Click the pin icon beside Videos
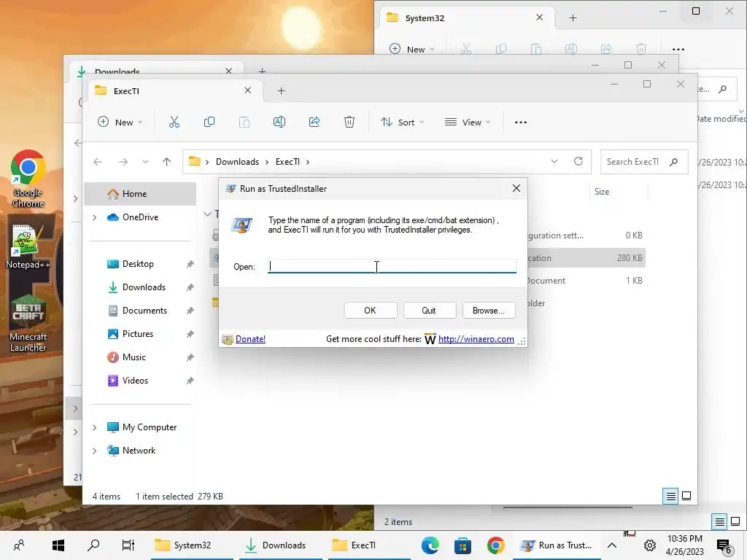This screenshot has height=560, width=747. [190, 381]
